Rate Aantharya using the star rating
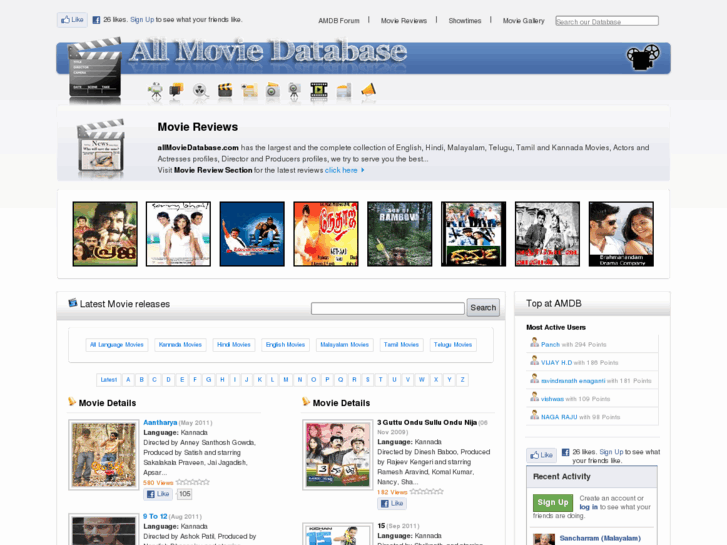The width and height of the screenshot is (727, 545). tap(193, 482)
